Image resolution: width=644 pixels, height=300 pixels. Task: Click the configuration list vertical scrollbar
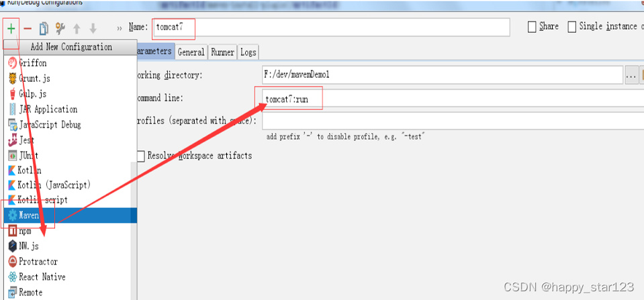point(134,231)
